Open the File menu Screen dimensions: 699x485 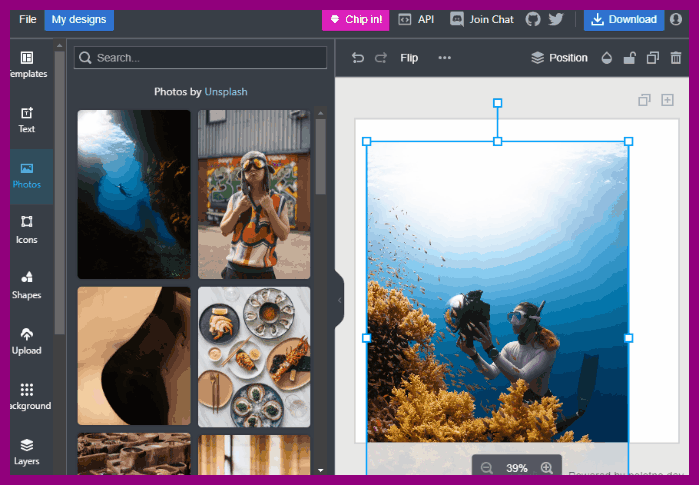click(x=27, y=20)
